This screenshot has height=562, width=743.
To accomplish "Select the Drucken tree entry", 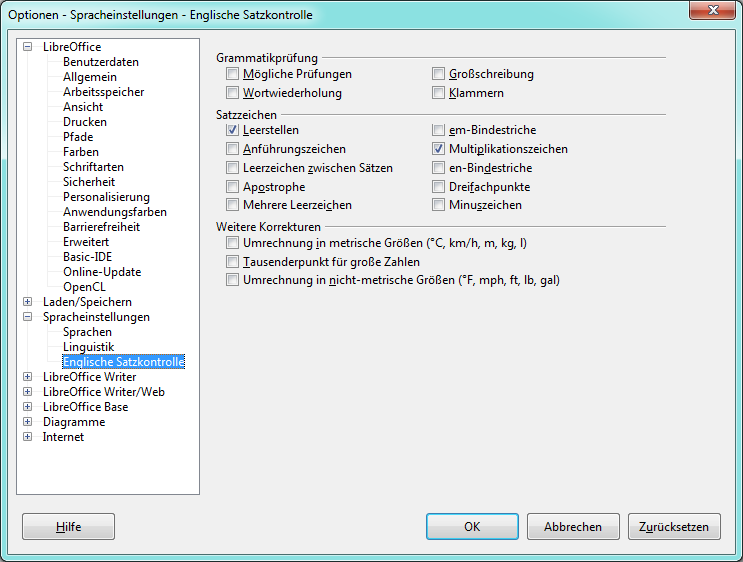I will coord(85,122).
